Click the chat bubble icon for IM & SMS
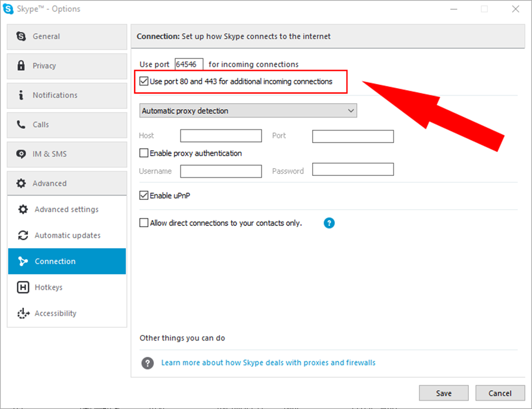 [x=21, y=154]
